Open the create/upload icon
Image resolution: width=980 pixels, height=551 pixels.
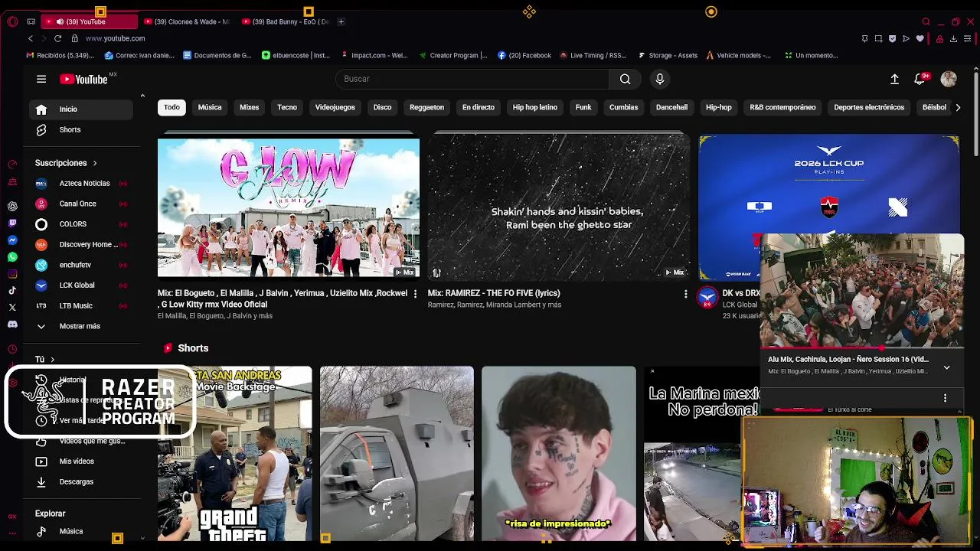894,79
